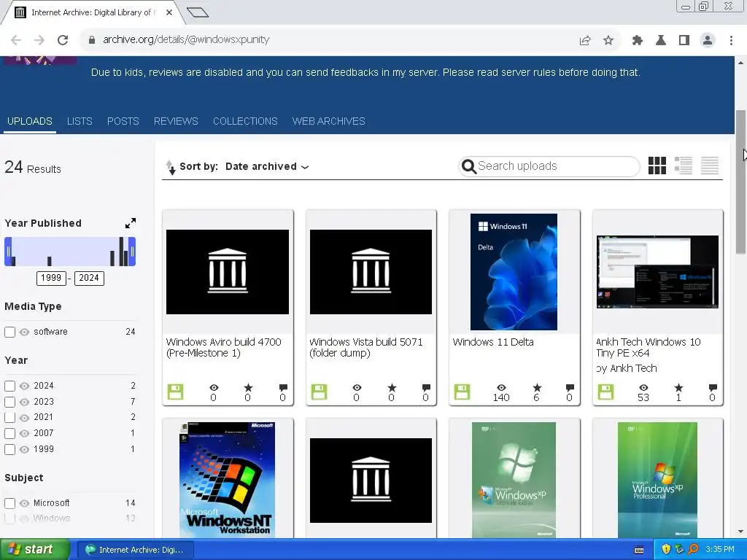Image resolution: width=747 pixels, height=560 pixels.
Task: Open the Windows NT Workstation thumbnail
Action: [x=228, y=480]
